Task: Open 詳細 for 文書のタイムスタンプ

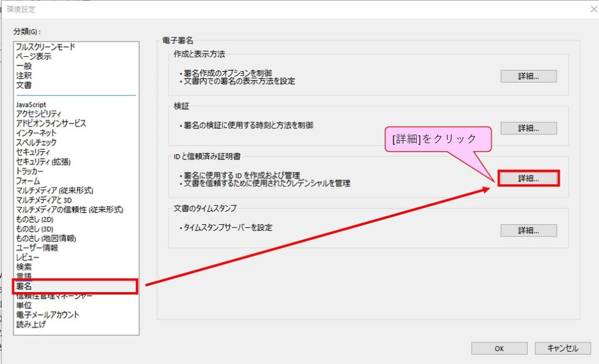Action: (x=528, y=230)
